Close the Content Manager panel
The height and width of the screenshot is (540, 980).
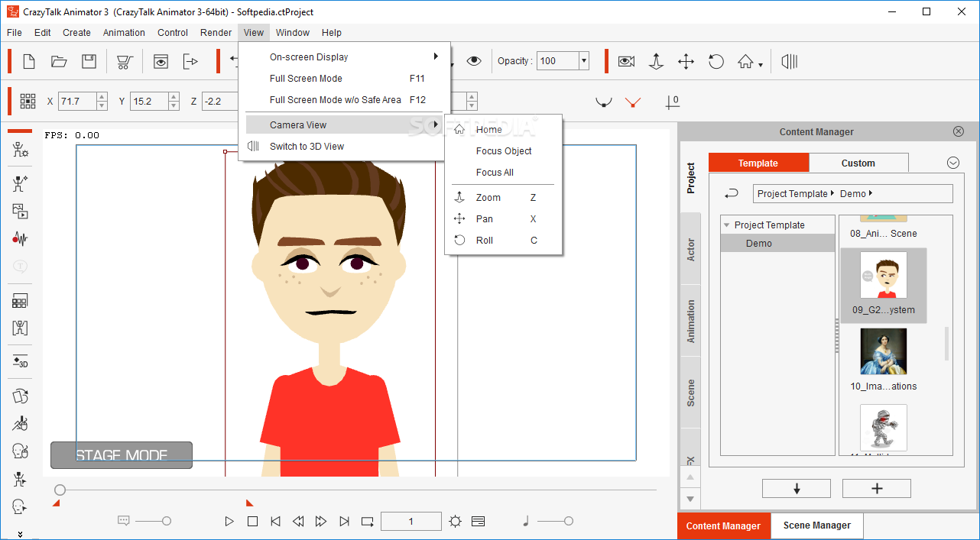[959, 131]
